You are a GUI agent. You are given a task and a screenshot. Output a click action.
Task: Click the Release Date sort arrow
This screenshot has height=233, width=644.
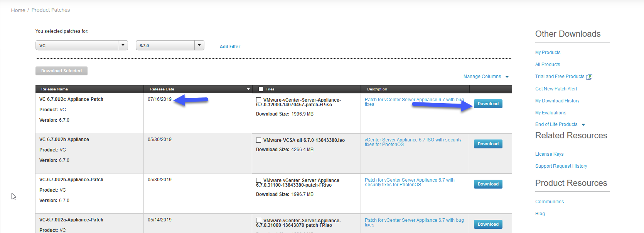[x=248, y=89]
